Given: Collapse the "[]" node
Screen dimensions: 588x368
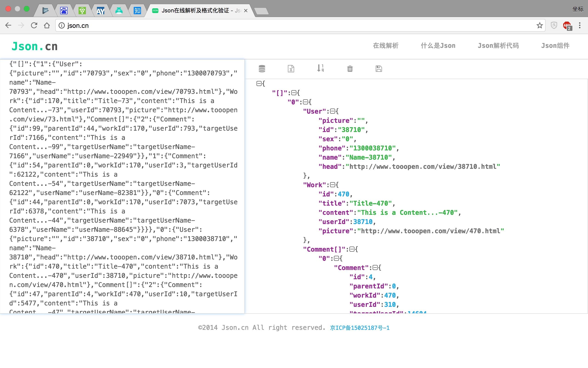Looking at the screenshot, I should [x=294, y=93].
